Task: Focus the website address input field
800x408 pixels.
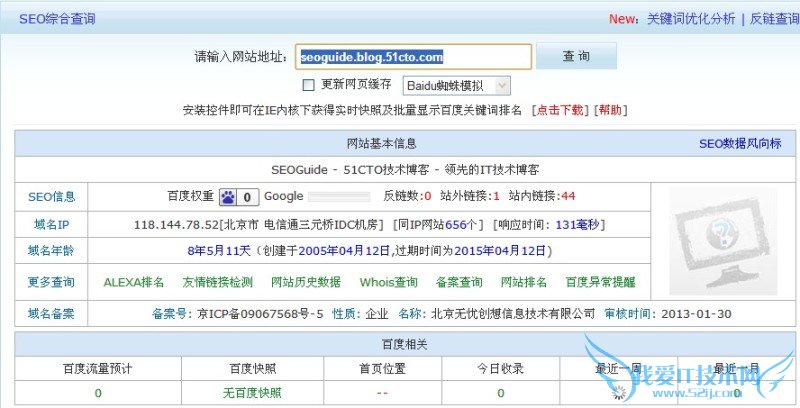Action: point(413,57)
